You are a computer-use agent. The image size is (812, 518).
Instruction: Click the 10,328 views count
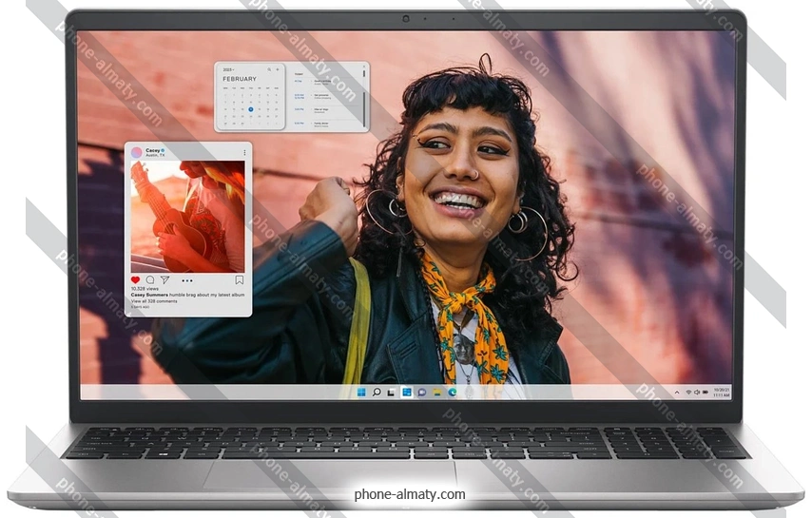point(145,288)
